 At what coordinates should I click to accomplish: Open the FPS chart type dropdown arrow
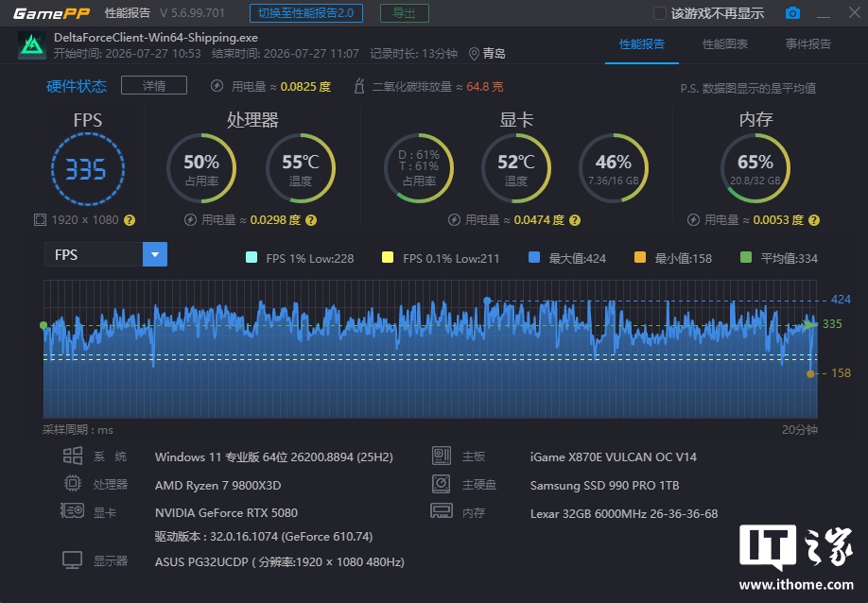(155, 254)
